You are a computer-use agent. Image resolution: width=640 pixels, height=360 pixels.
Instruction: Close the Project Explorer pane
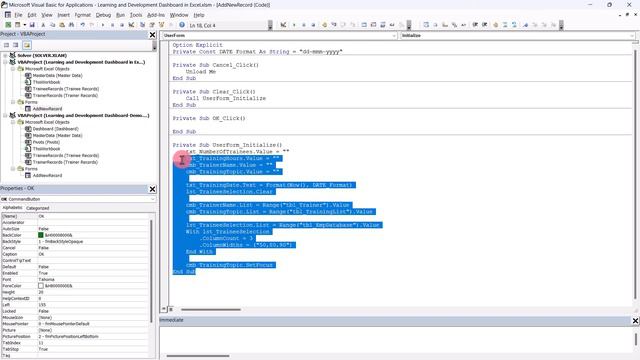[152, 35]
